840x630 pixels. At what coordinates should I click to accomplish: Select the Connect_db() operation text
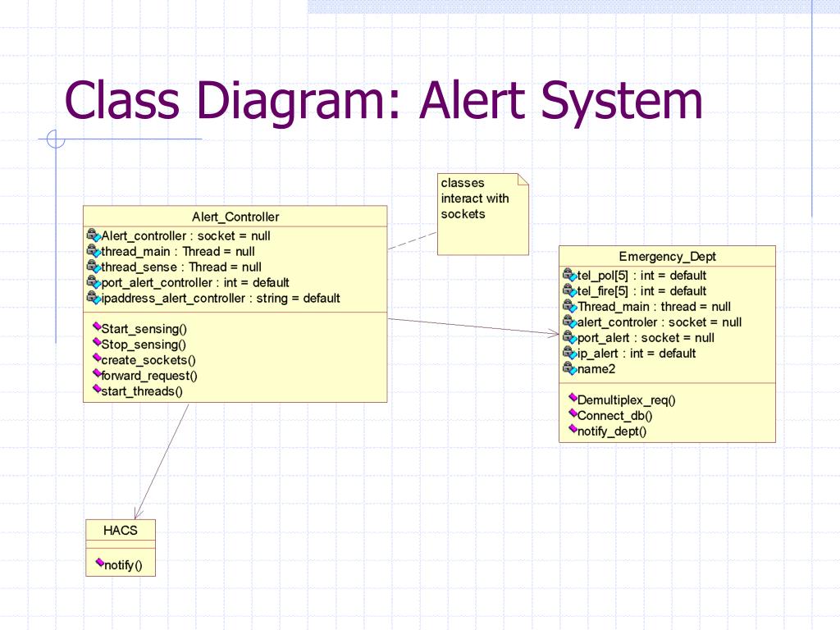(x=614, y=416)
